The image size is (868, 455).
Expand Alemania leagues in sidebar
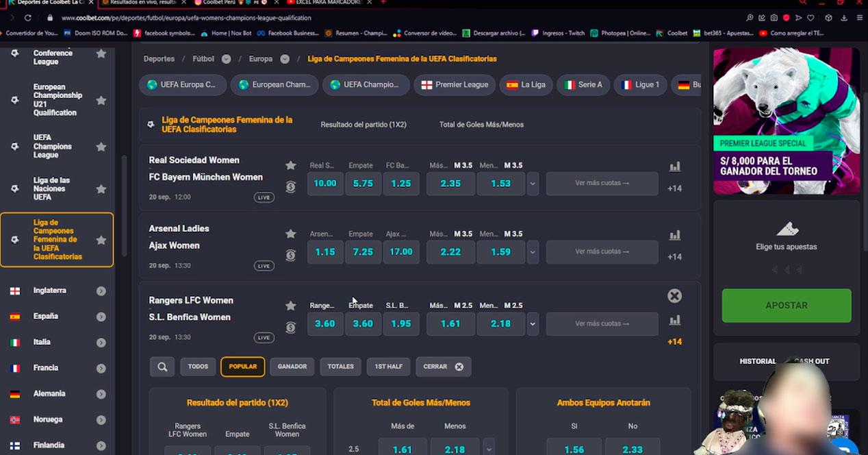click(x=101, y=394)
